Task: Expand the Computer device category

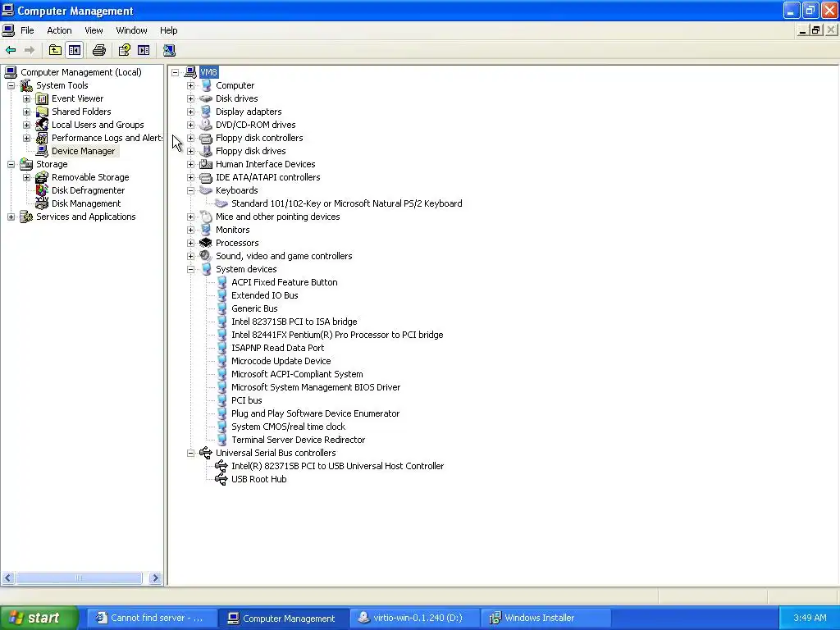Action: [x=190, y=85]
